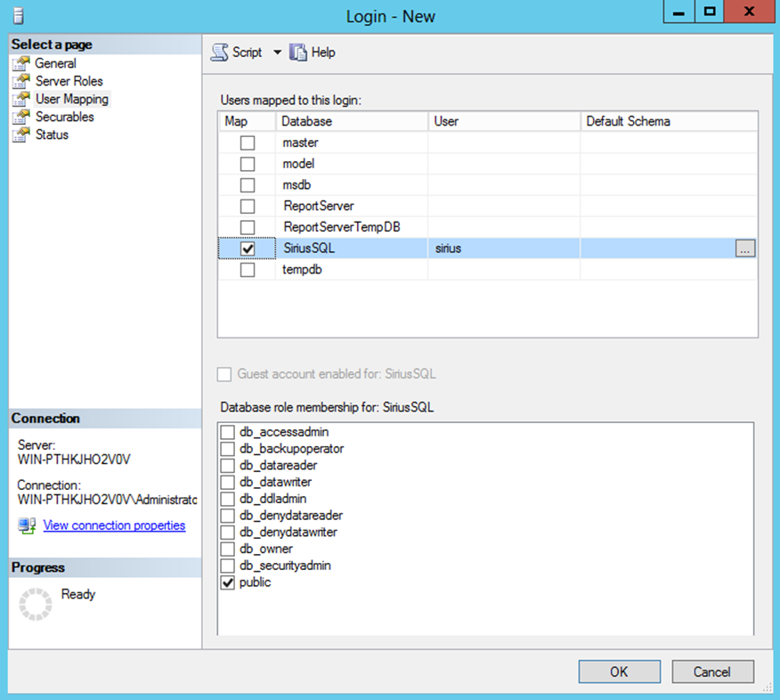
Task: Click the General page icon
Action: coord(20,63)
